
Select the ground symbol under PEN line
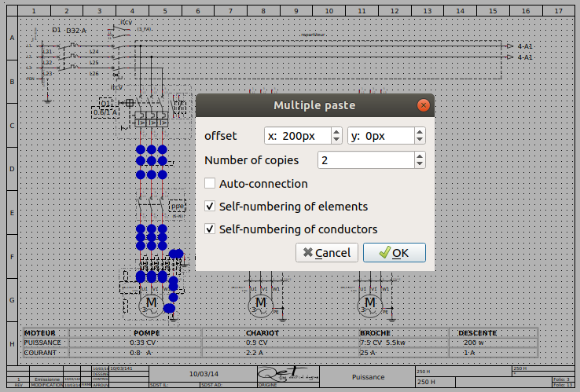click(47, 101)
